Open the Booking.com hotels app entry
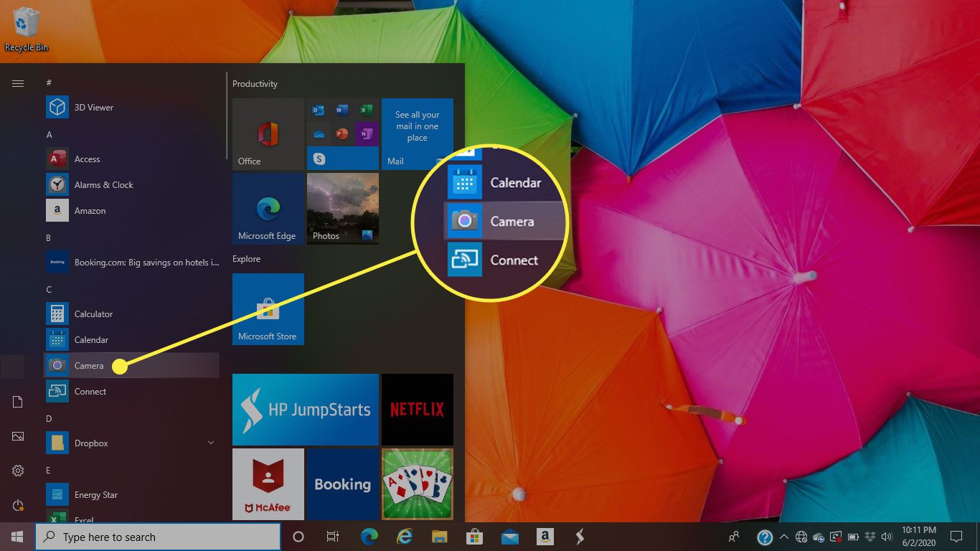 pos(132,263)
